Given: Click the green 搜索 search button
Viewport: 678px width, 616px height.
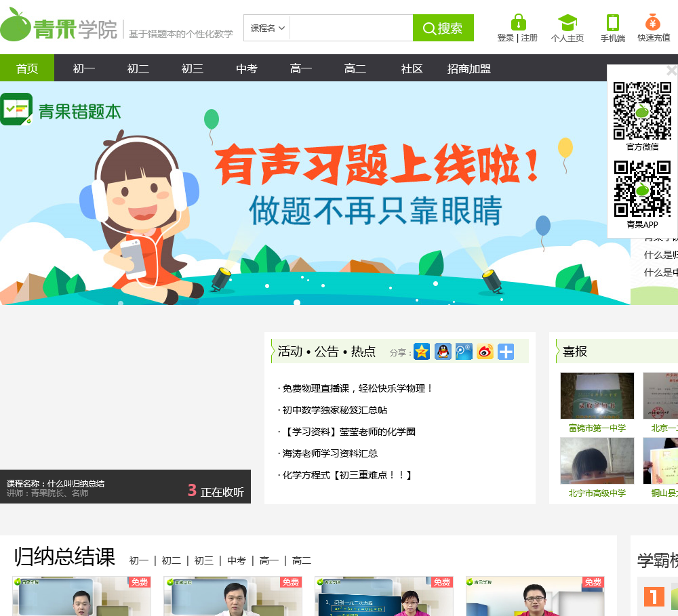Looking at the screenshot, I should click(443, 28).
